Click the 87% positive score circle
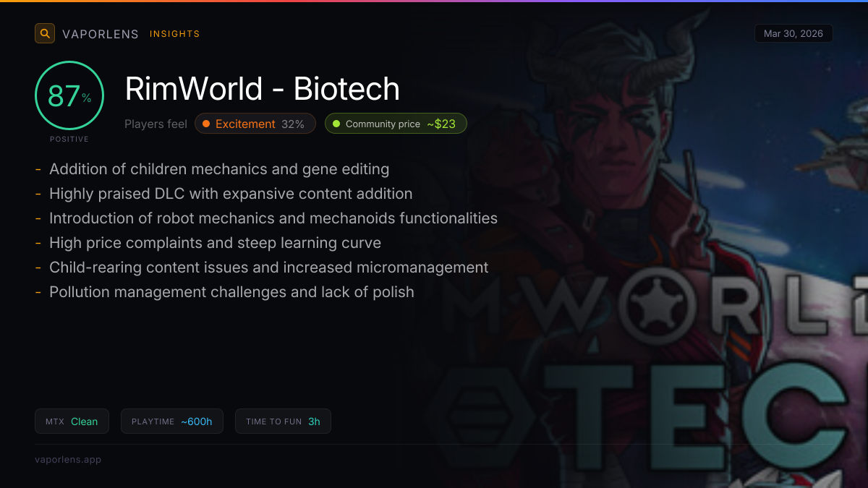The image size is (868, 488). tap(69, 95)
